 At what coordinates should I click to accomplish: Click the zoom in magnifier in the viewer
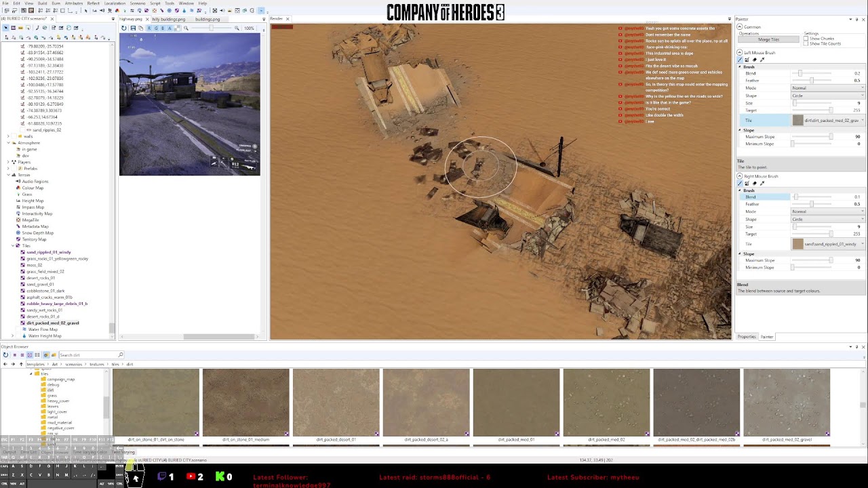point(237,28)
